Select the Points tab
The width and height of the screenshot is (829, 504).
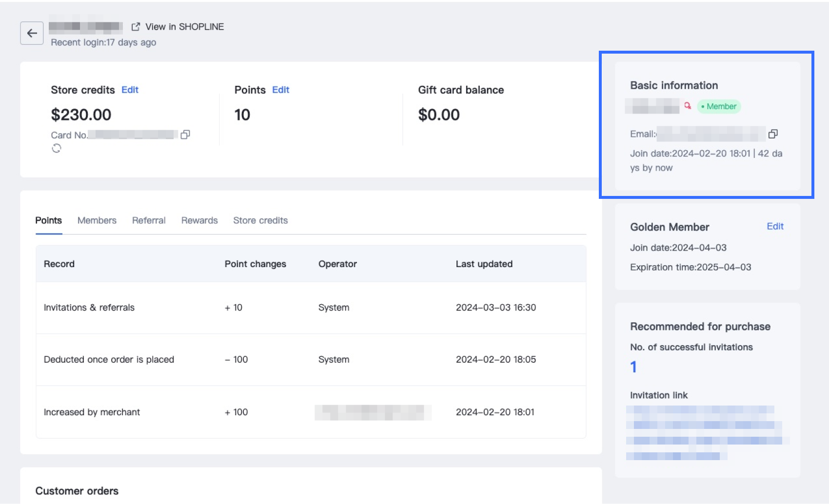point(48,220)
